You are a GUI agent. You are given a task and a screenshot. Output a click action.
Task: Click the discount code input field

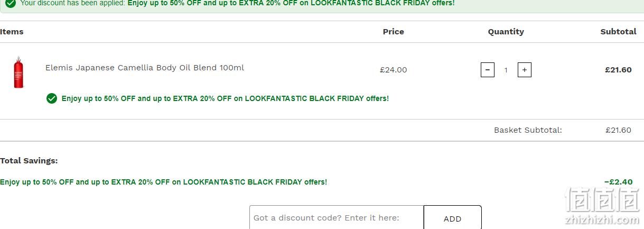(x=337, y=218)
